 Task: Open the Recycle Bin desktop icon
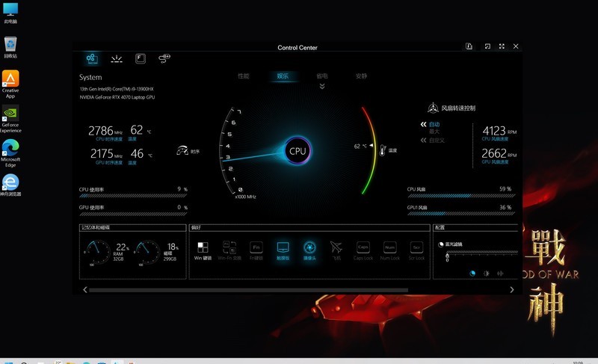pyautogui.click(x=10, y=47)
